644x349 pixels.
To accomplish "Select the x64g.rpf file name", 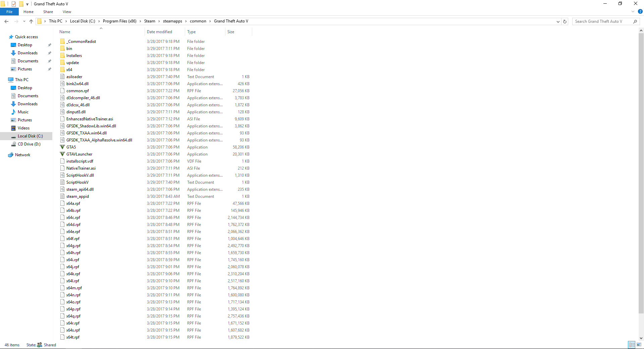I will coord(73,246).
